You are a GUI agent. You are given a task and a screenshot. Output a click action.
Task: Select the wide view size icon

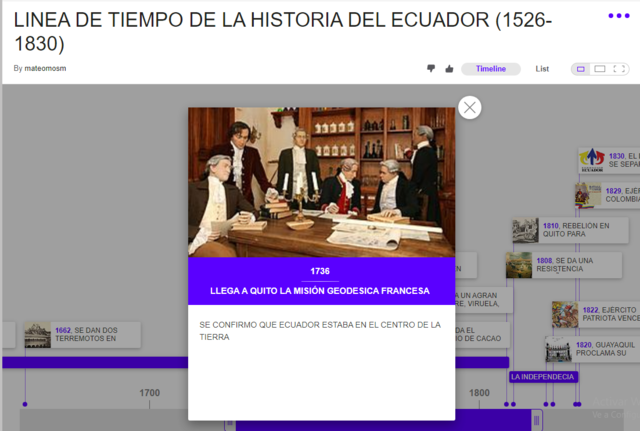pos(600,69)
